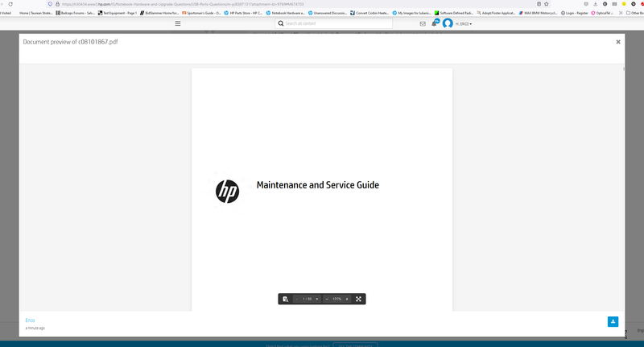This screenshot has height=347, width=644.
Task: Open OpticalTel bookmark
Action: [602, 13]
